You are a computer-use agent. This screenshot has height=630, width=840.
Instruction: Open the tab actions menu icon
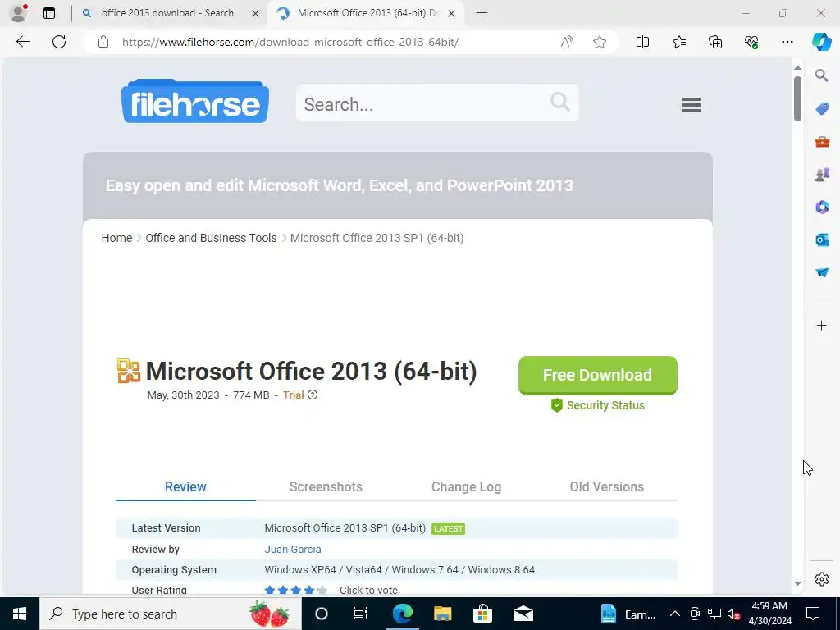48,13
